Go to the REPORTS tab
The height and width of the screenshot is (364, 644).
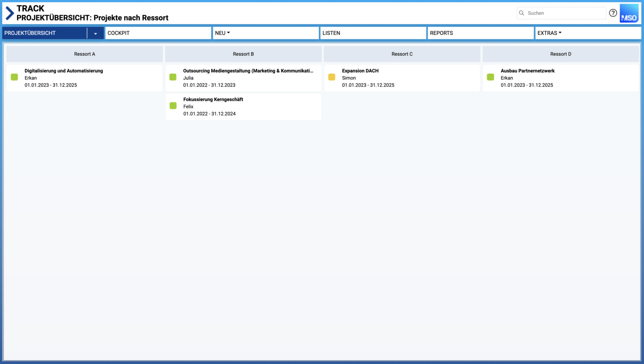point(480,33)
